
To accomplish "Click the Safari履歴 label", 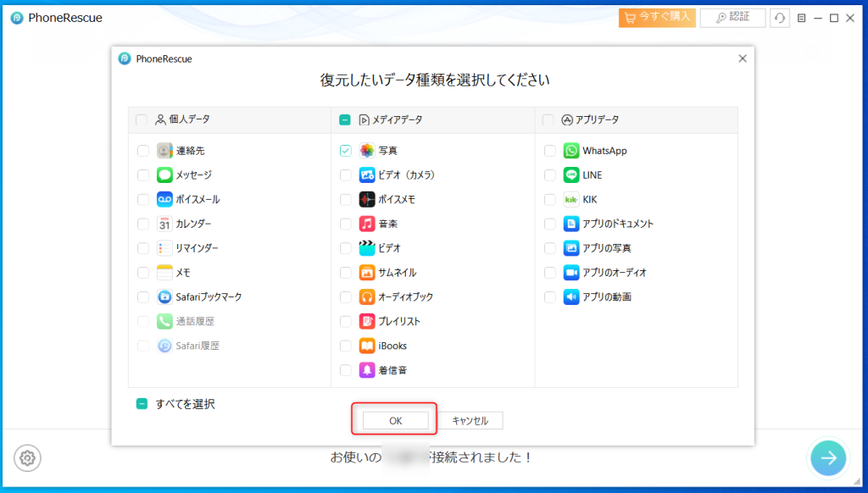I will pyautogui.click(x=198, y=346).
